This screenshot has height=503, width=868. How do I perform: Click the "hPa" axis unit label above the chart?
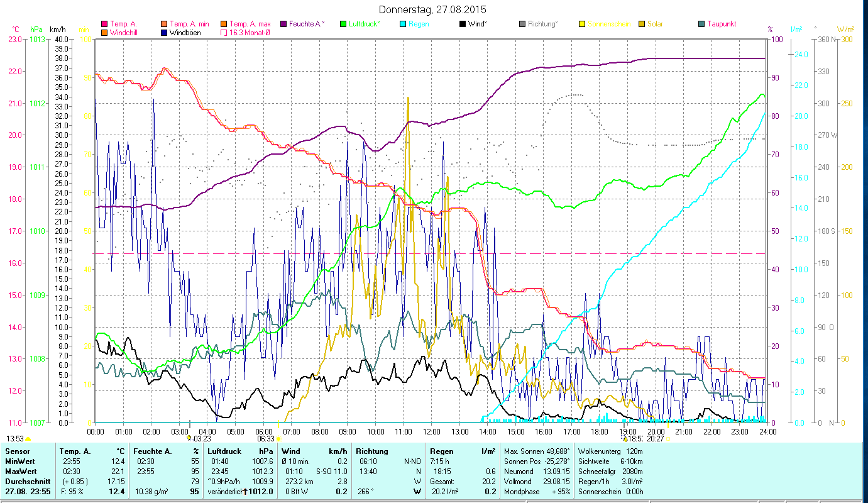36,30
